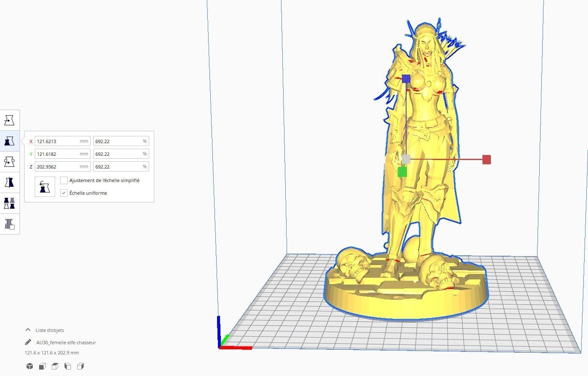Select the Scale tool in left toolbar
This screenshot has width=588, height=376.
click(x=9, y=141)
